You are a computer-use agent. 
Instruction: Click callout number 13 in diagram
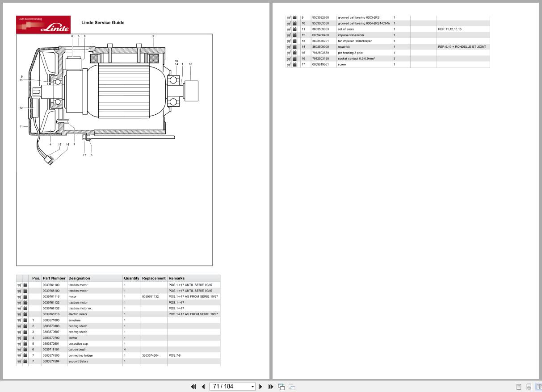[190, 64]
